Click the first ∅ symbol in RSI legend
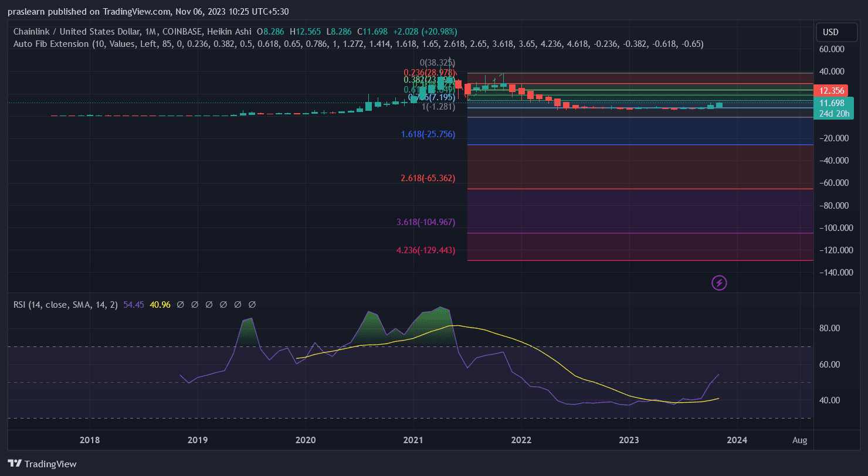The image size is (868, 476). tap(180, 305)
